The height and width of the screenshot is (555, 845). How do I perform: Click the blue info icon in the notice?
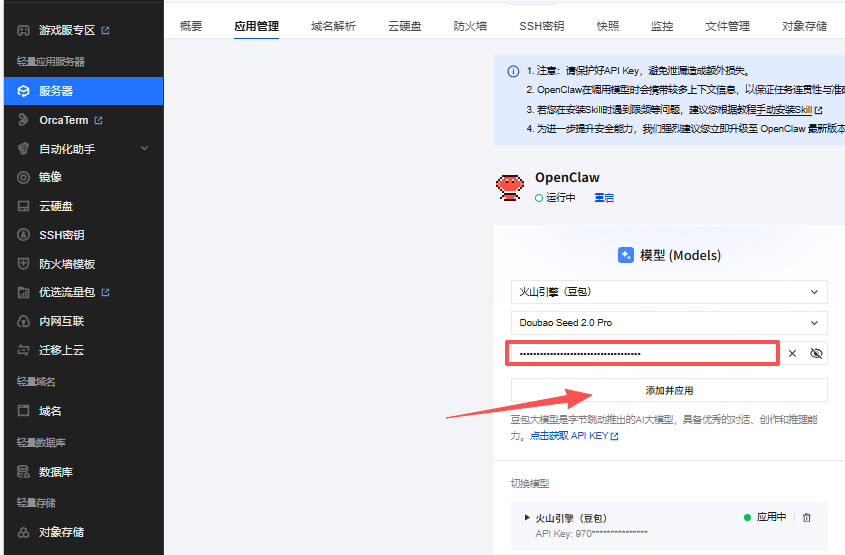(513, 71)
